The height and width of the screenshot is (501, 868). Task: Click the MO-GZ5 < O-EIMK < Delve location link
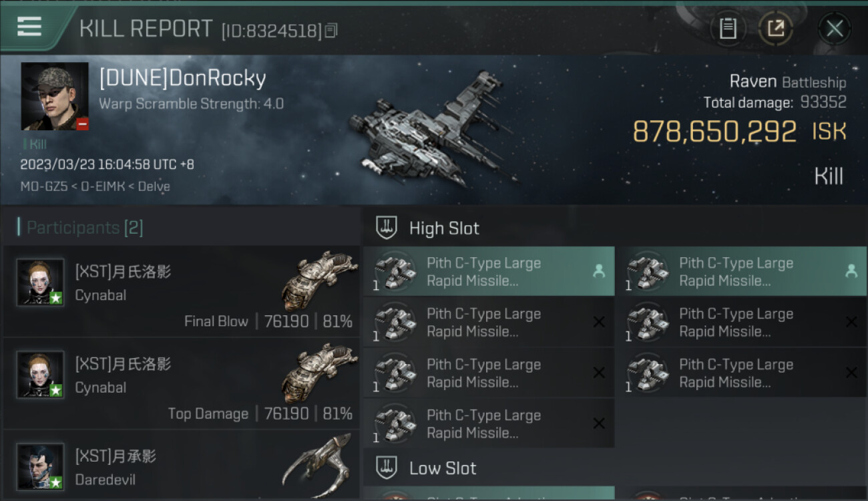coord(95,186)
